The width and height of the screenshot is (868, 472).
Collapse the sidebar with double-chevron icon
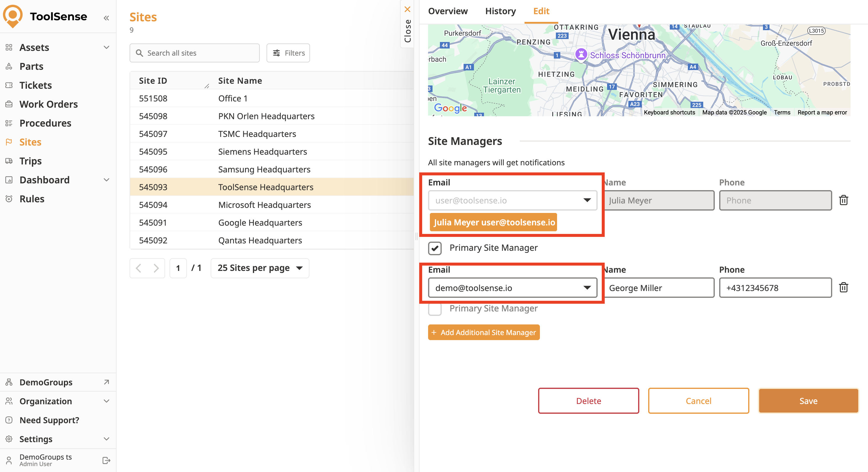click(x=106, y=18)
